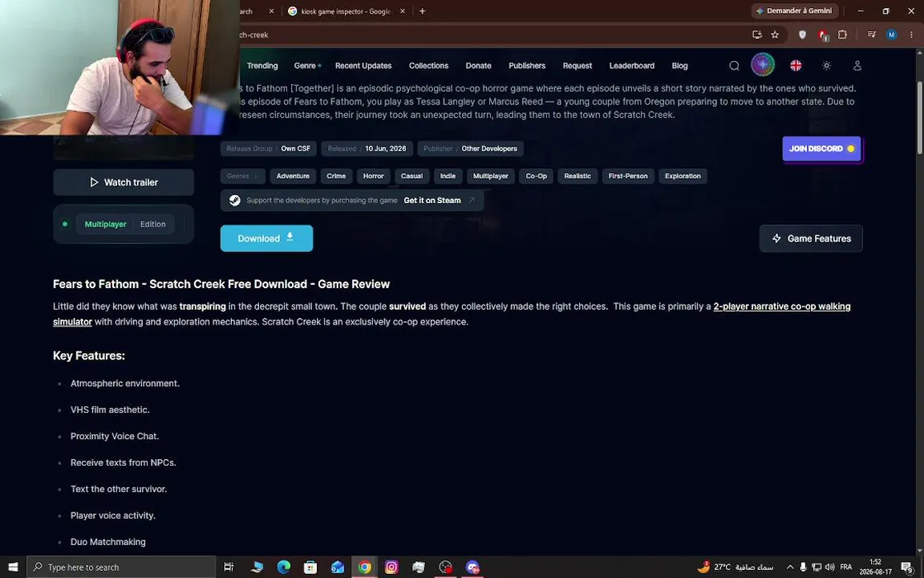Select the Co-Op genre tag
This screenshot has height=578, width=924.
(x=537, y=176)
